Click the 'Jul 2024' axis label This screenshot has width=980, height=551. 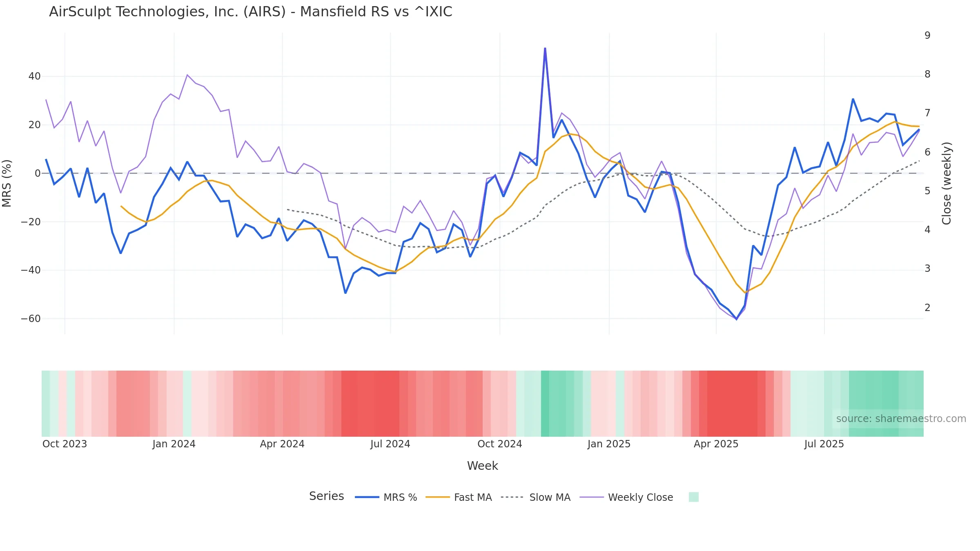pos(390,444)
